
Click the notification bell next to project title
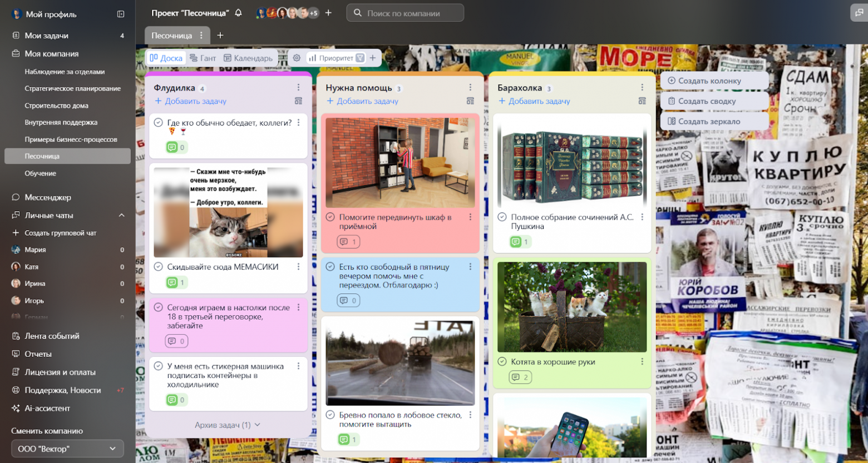(x=238, y=13)
